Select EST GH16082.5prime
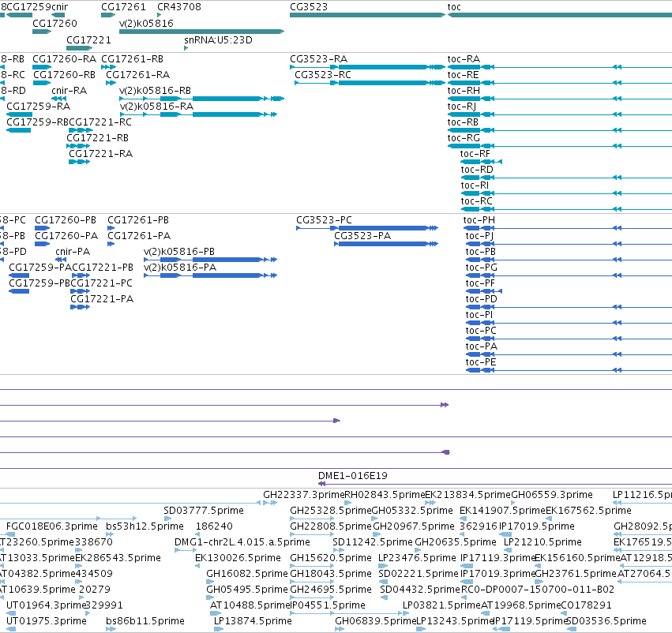This screenshot has width=672, height=633. click(x=210, y=582)
